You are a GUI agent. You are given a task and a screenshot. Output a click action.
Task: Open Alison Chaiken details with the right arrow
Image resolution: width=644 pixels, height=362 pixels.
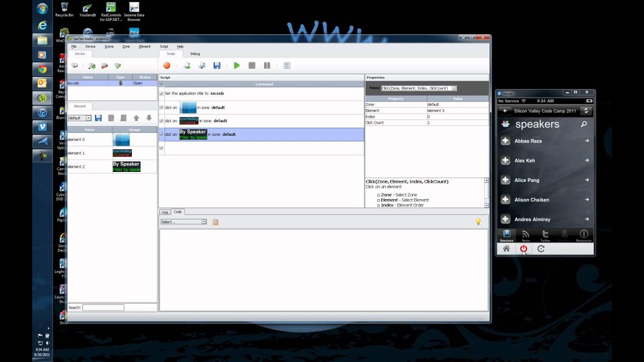point(587,200)
